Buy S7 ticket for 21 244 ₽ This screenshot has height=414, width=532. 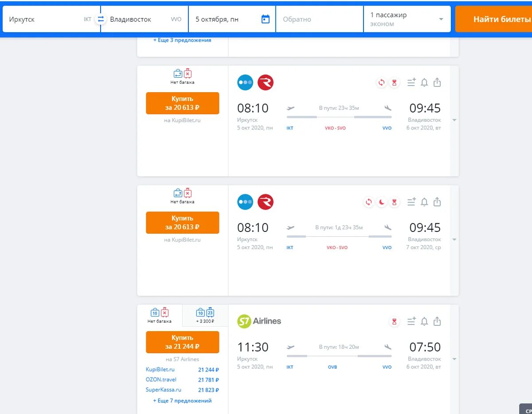183,342
